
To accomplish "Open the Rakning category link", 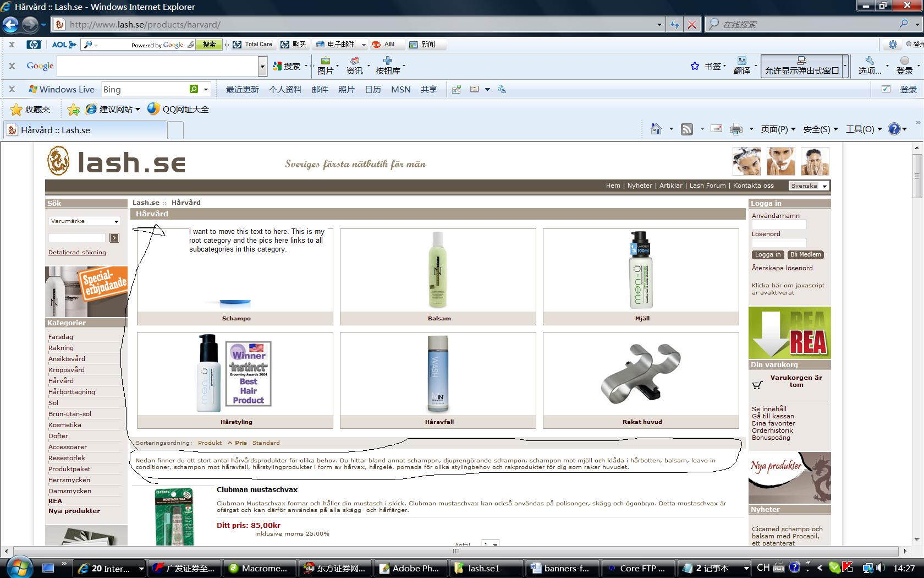I will point(61,348).
